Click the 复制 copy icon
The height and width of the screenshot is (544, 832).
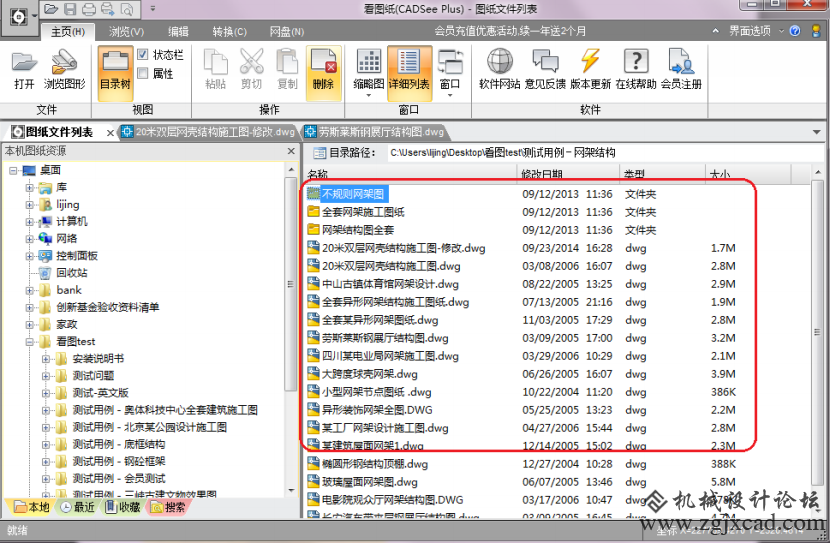[287, 70]
